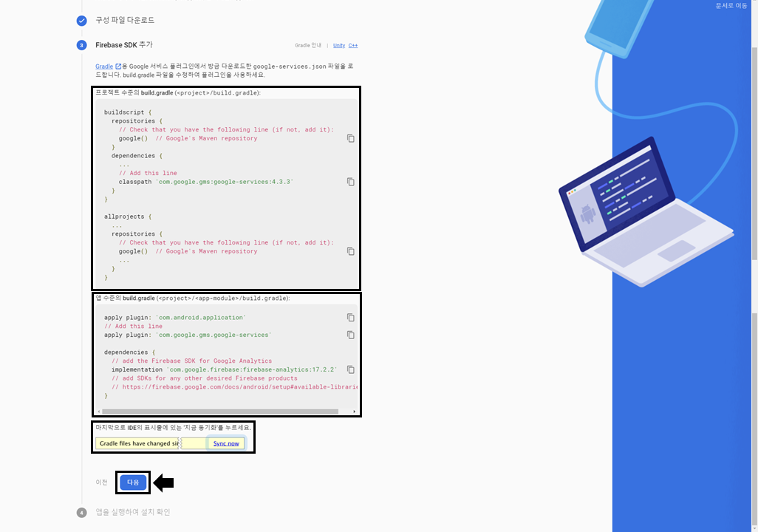Go back with the 이전 button
This screenshot has height=532, width=758.
click(101, 482)
